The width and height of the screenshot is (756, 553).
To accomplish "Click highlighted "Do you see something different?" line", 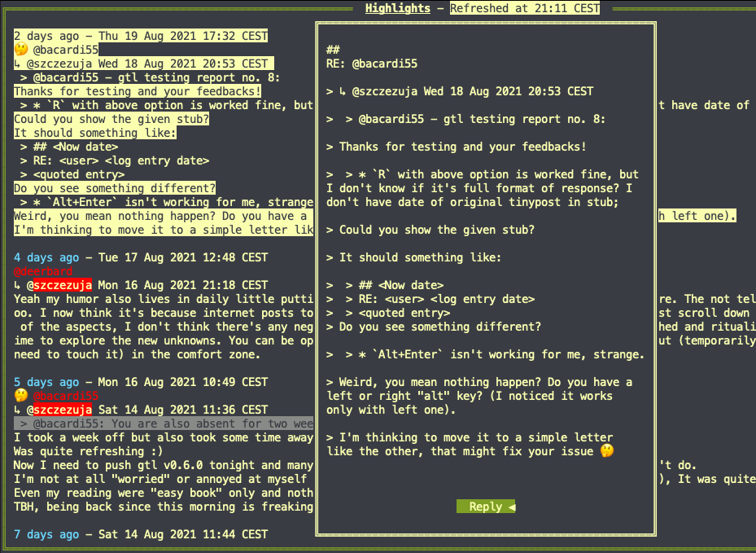I will point(115,188).
